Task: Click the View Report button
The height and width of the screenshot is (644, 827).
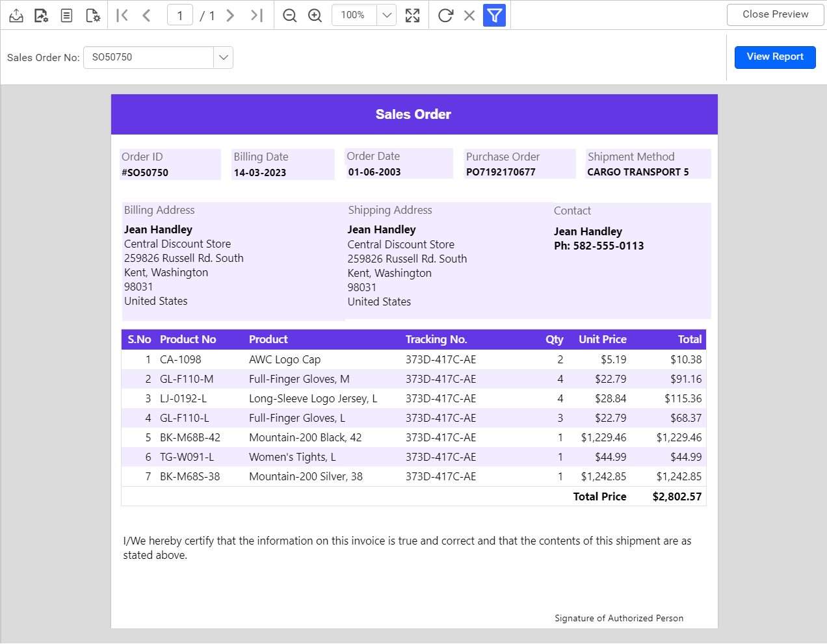Action: (x=775, y=57)
